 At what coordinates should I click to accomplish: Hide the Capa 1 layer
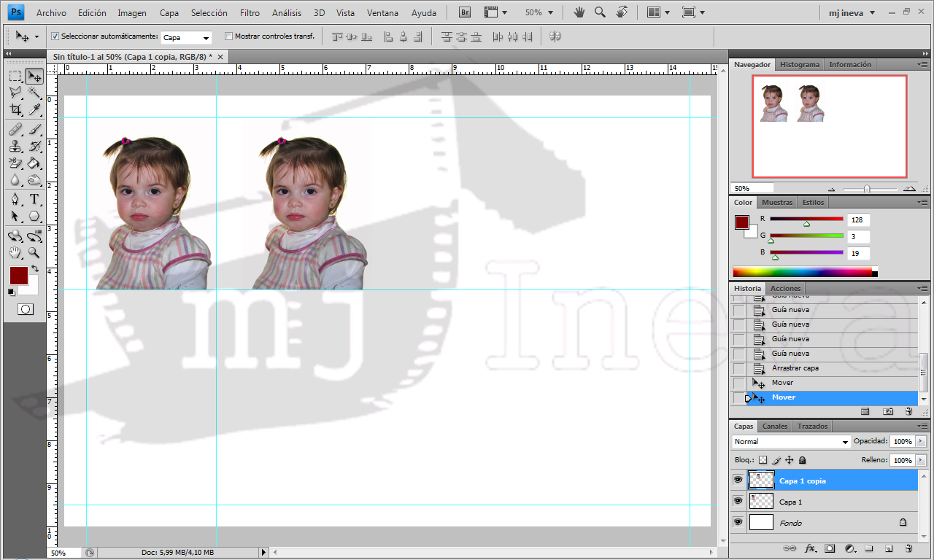tap(738, 501)
